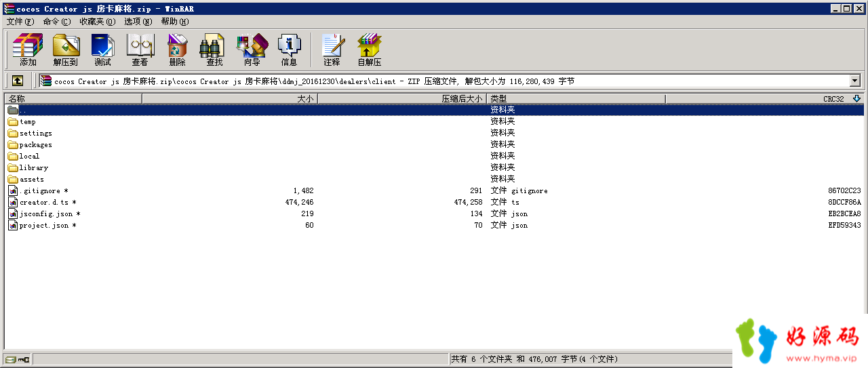868x368 pixels.
Task: Select the local folder name
Action: click(x=29, y=157)
